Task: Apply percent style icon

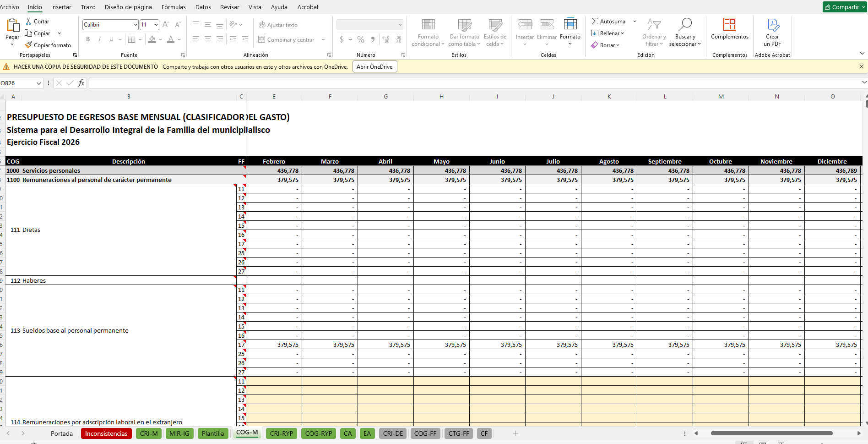Action: 361,39
